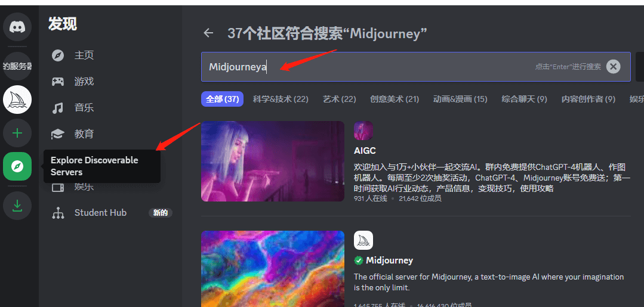Click the green verified badge beside Midjourney
The image size is (644, 307).
tap(359, 261)
